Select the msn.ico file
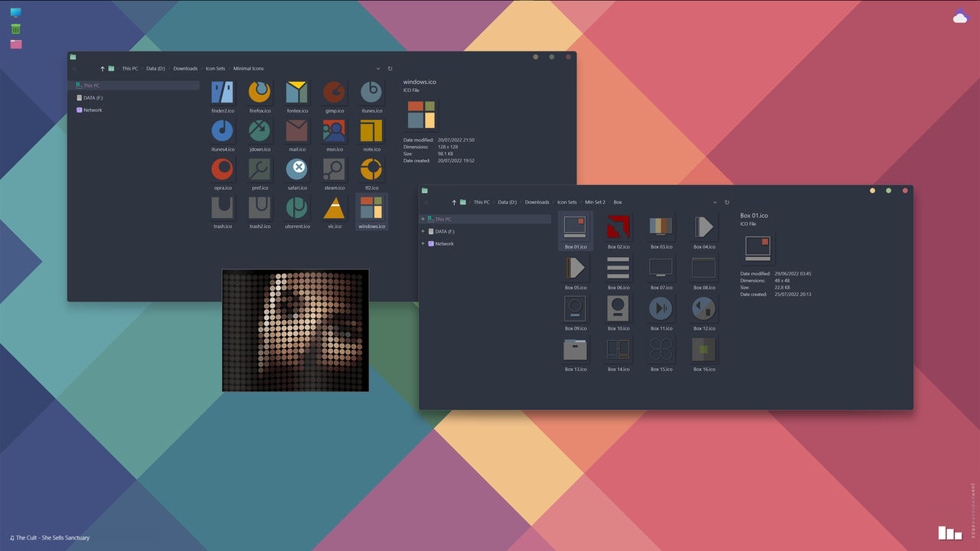 pyautogui.click(x=334, y=135)
